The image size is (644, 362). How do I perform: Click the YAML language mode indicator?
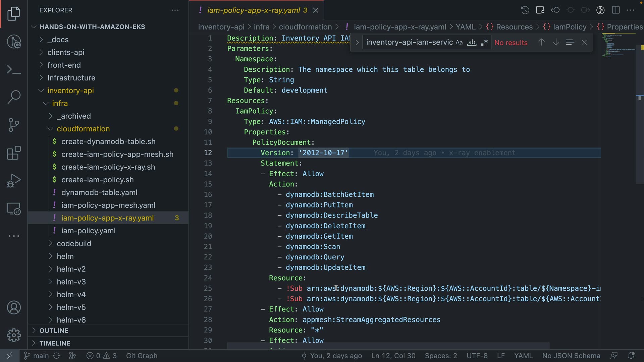tap(523, 356)
